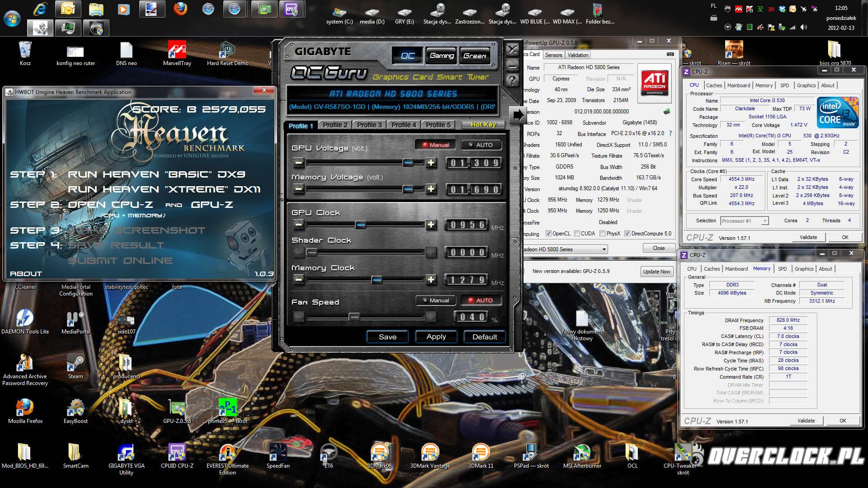Click GPU-Z screenshot camera icon

coord(670,54)
